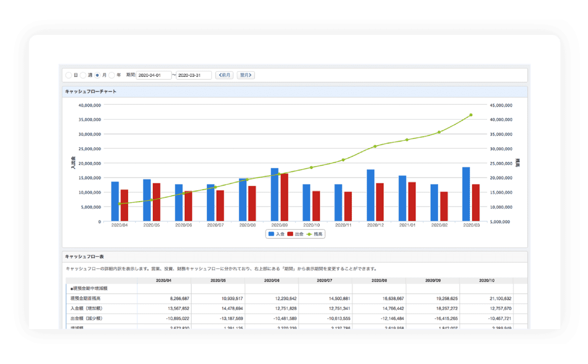Select the 週 (week) radio button

click(x=83, y=75)
